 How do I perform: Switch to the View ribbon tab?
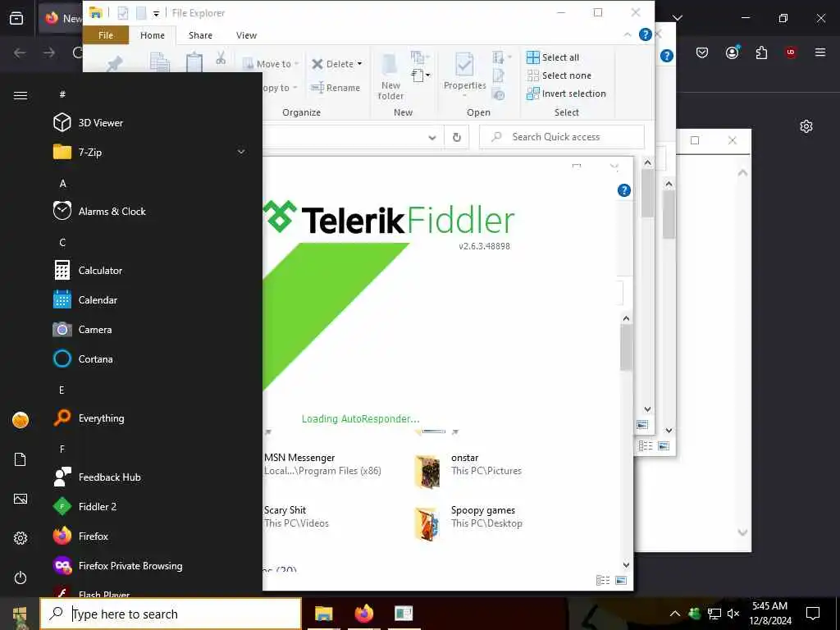pyautogui.click(x=246, y=34)
